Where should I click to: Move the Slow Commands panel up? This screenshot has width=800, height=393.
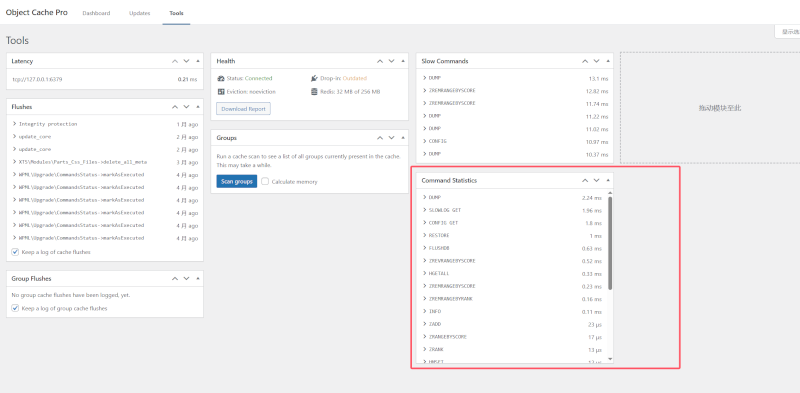(585, 61)
